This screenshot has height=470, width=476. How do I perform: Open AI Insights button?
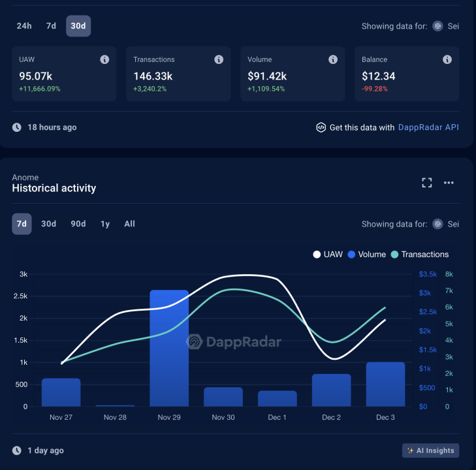[x=430, y=450]
